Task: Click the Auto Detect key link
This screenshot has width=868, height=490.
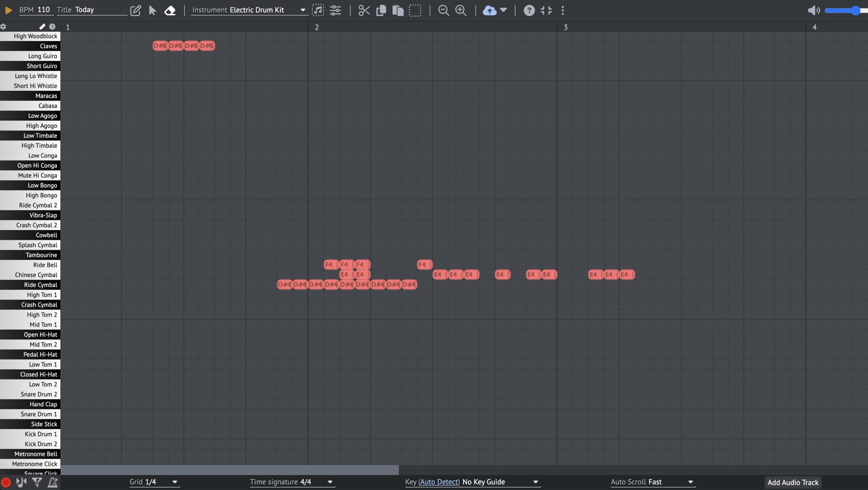Action: [x=439, y=482]
